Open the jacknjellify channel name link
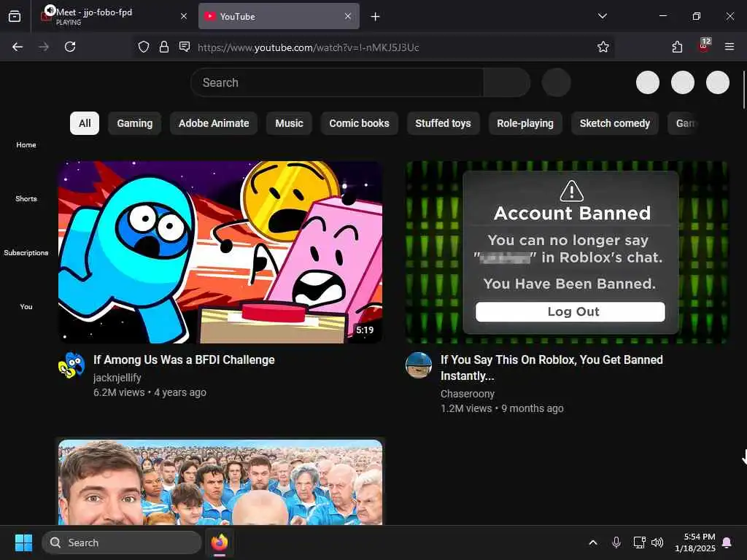The width and height of the screenshot is (747, 560). 117,378
